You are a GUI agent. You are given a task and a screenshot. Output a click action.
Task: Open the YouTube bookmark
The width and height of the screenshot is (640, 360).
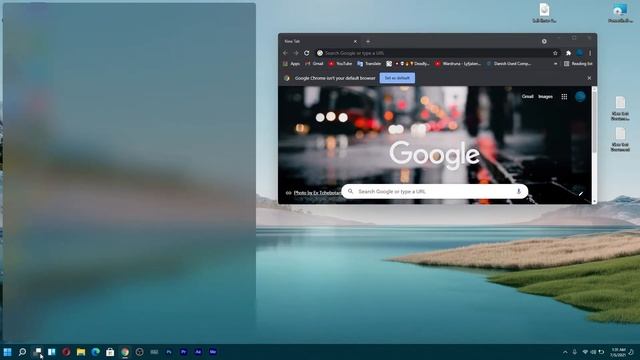pyautogui.click(x=340, y=64)
